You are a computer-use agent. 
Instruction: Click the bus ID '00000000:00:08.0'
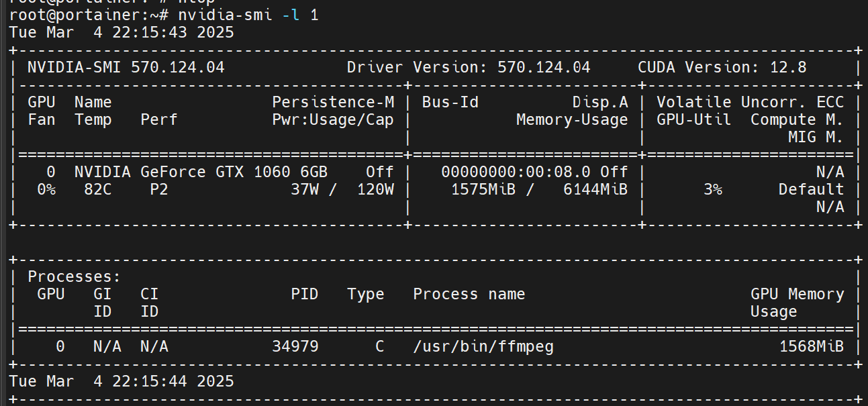(516, 172)
